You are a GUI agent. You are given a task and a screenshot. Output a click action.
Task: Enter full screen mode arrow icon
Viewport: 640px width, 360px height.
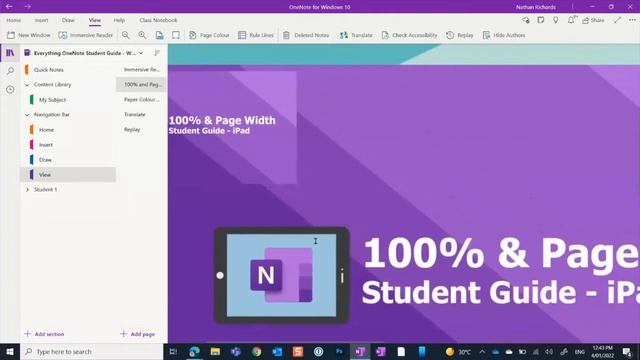(x=618, y=20)
